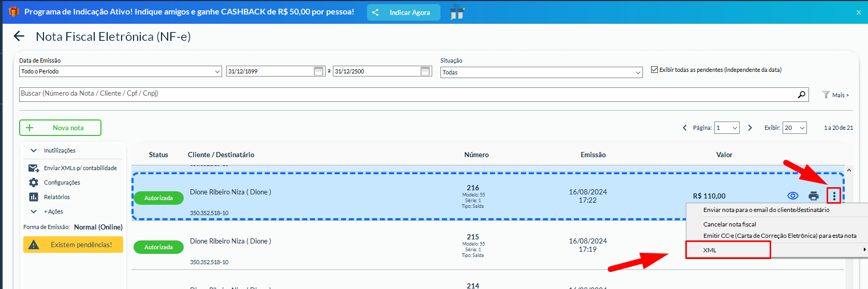
Task: Open the end date calendar picker
Action: [425, 71]
